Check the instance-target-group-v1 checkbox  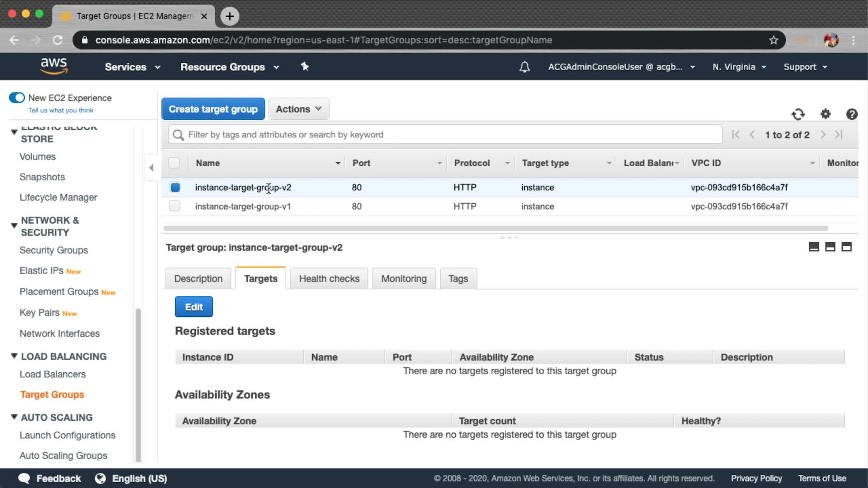(175, 206)
